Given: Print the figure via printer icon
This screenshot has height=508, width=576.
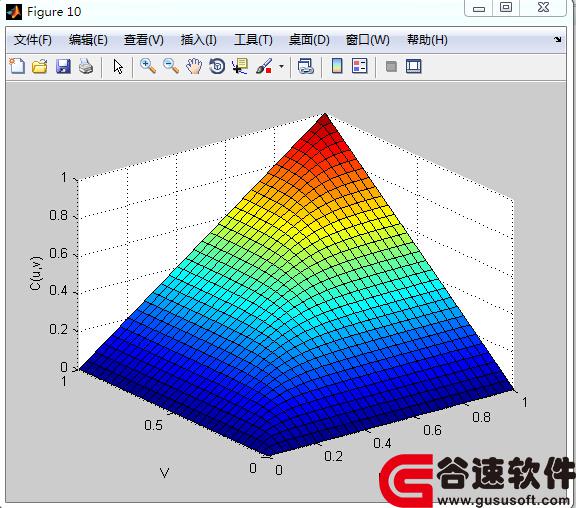Looking at the screenshot, I should pos(86,66).
